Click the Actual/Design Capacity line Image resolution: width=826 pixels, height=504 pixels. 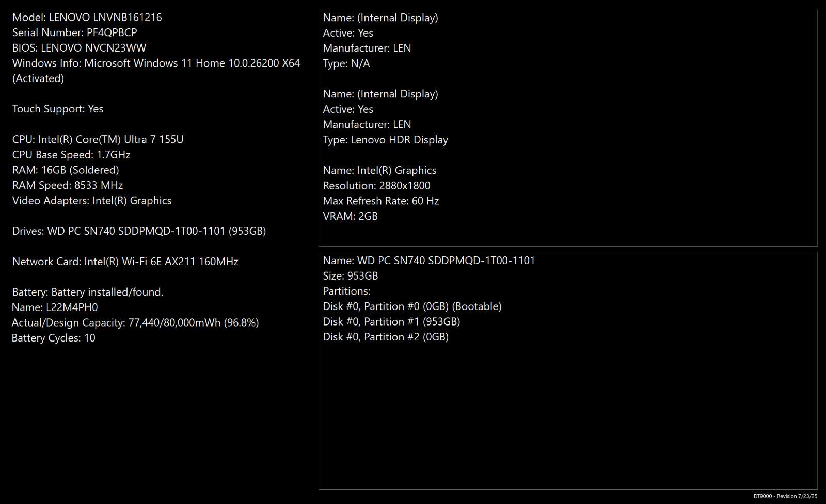coord(135,323)
